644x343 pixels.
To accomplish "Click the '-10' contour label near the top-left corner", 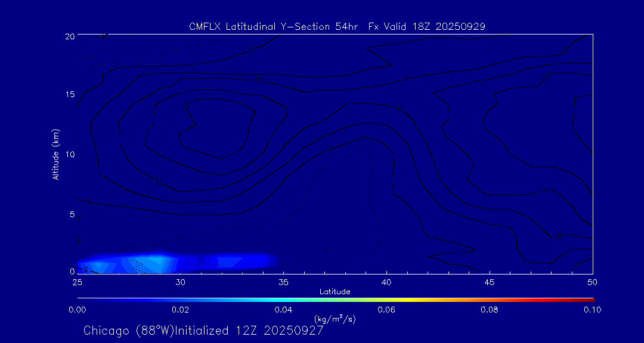I will tap(103, 37).
